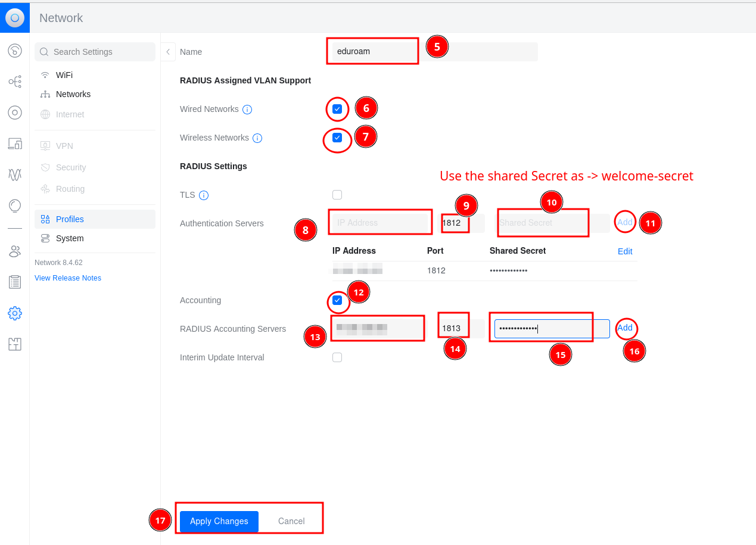
Task: Open the Insights waveform icon
Action: pyautogui.click(x=15, y=175)
